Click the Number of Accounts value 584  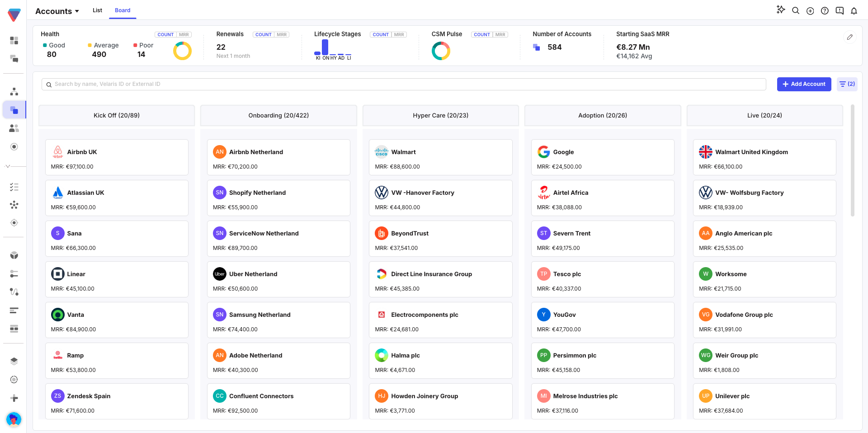[x=554, y=47]
